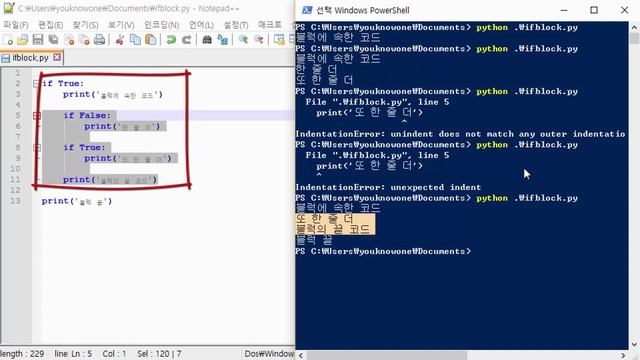Click PowerShell horizontal scrollbar right arrow

point(623,355)
